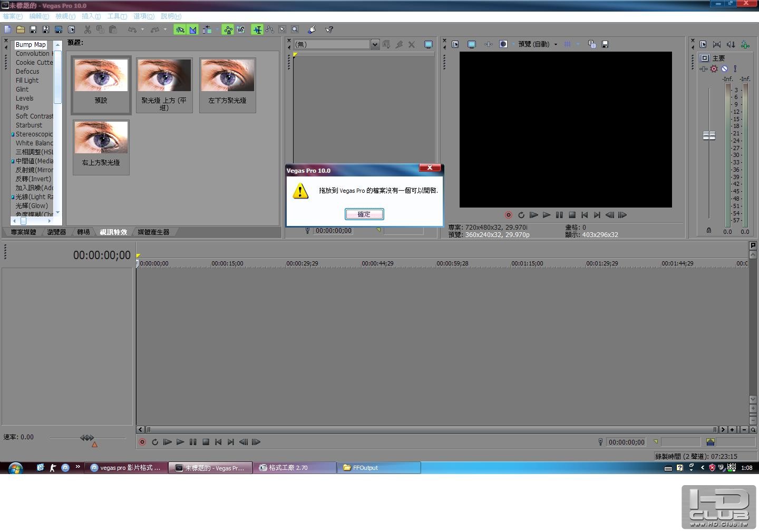Open the Windows Start menu
759x532 pixels.
click(15, 468)
